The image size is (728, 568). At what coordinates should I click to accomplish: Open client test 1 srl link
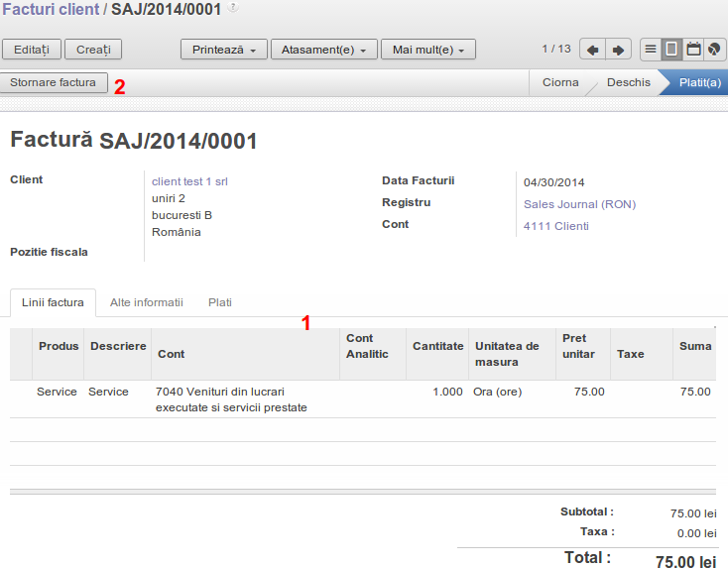click(189, 181)
